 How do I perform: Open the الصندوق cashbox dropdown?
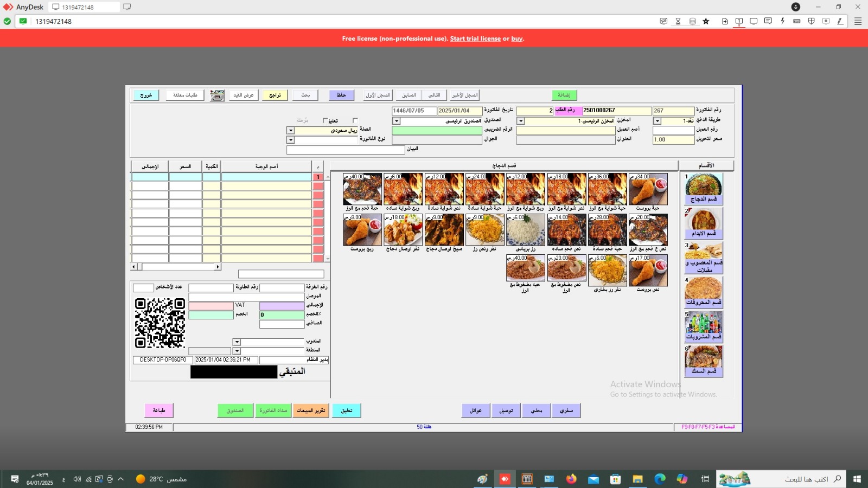pyautogui.click(x=397, y=121)
